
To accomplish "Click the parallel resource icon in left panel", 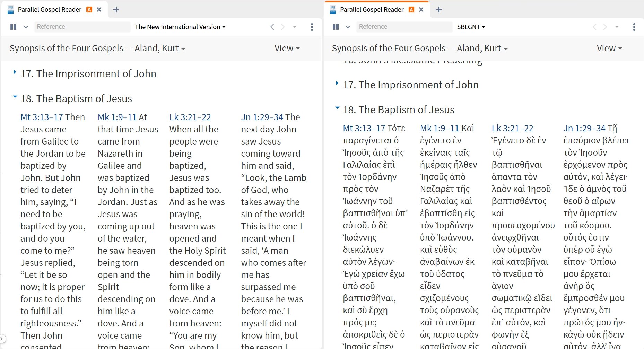I will pyautogui.click(x=14, y=27).
